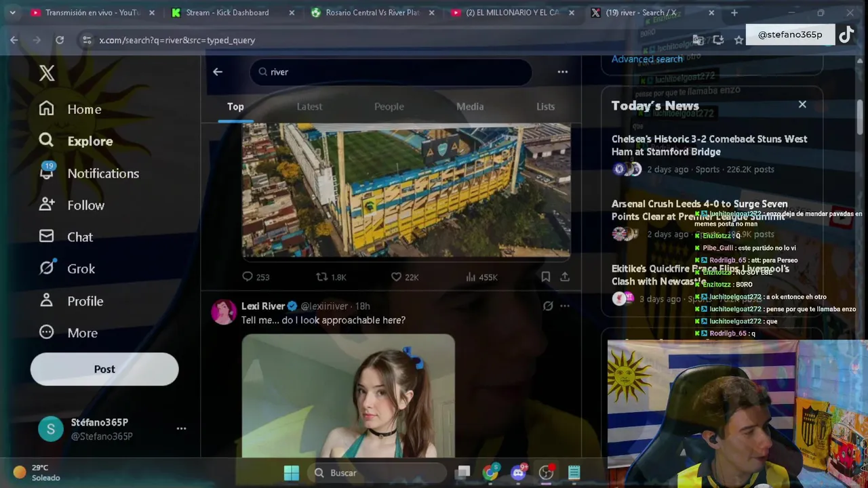Go back in the browser
Viewport: 868px width, 488px height.
pos(14,40)
